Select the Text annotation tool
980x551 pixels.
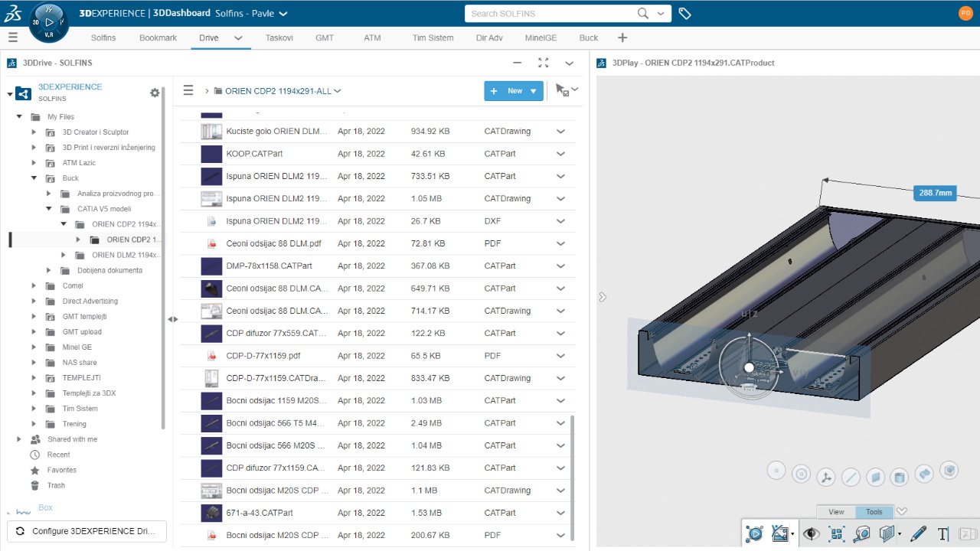click(945, 533)
